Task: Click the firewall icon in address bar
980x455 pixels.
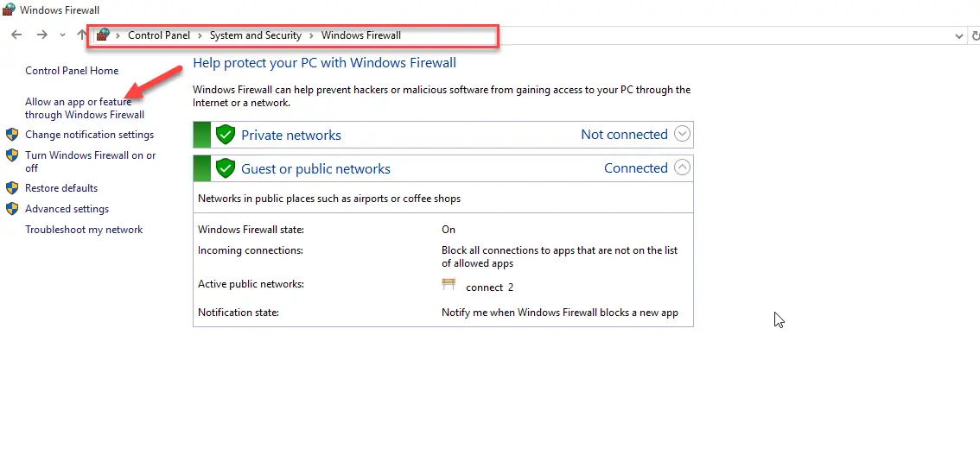Action: pyautogui.click(x=104, y=35)
